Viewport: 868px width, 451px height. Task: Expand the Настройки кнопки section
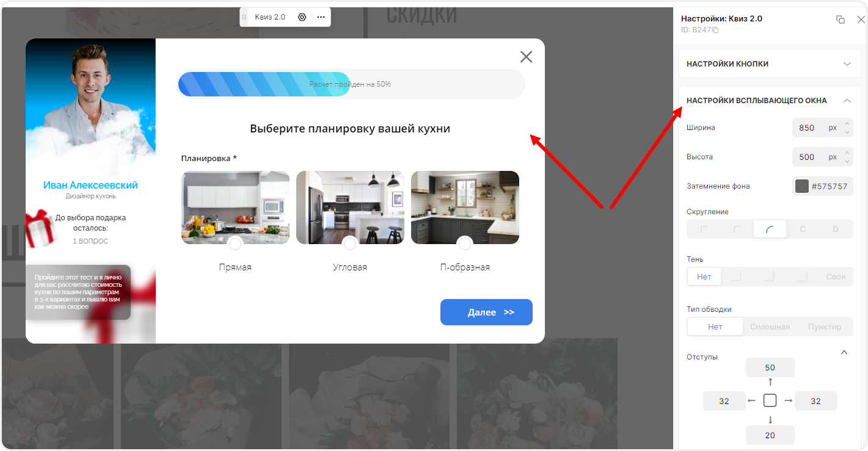point(770,64)
